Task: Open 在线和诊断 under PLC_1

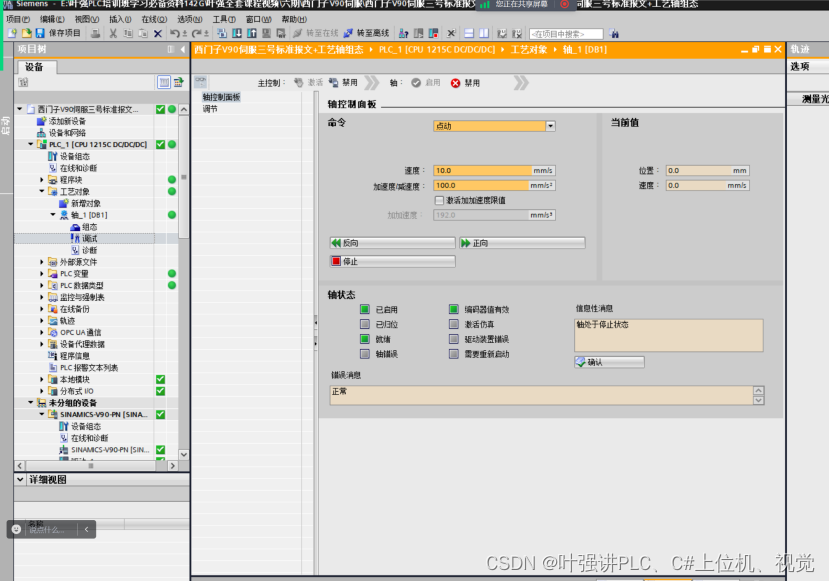Action: tap(78, 168)
